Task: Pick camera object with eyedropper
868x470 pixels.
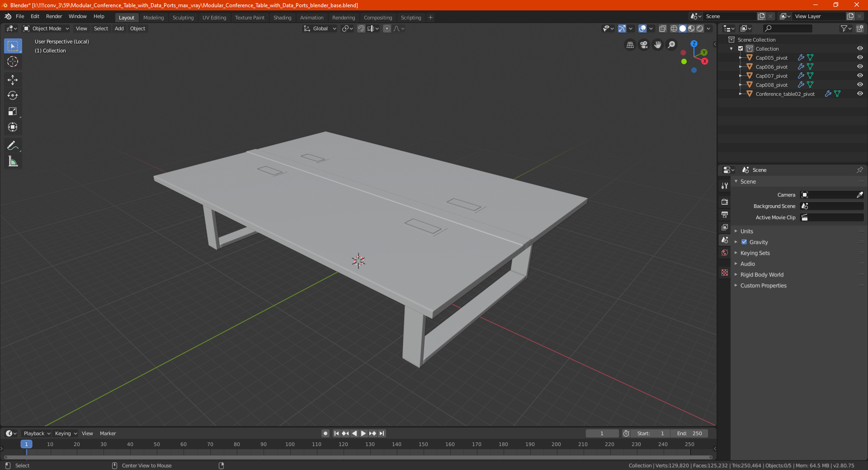Action: [859, 195]
